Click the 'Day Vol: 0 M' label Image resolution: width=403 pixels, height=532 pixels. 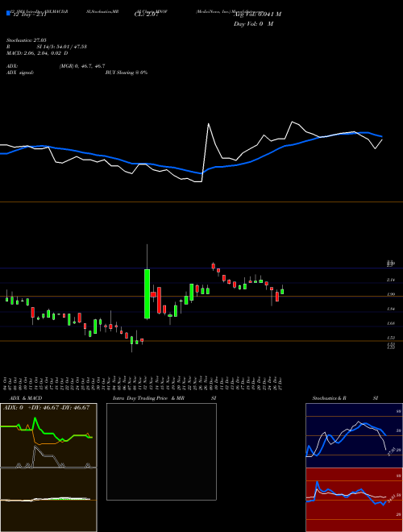click(x=253, y=23)
